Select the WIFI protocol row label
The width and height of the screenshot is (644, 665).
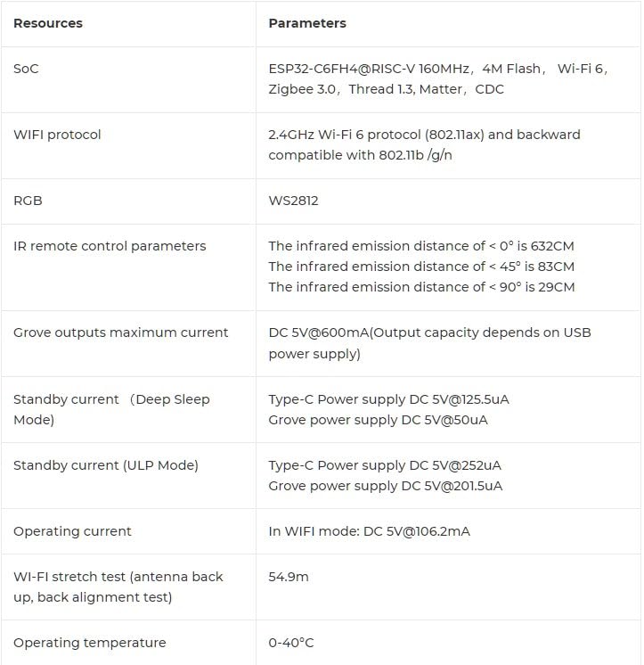pyautogui.click(x=57, y=135)
